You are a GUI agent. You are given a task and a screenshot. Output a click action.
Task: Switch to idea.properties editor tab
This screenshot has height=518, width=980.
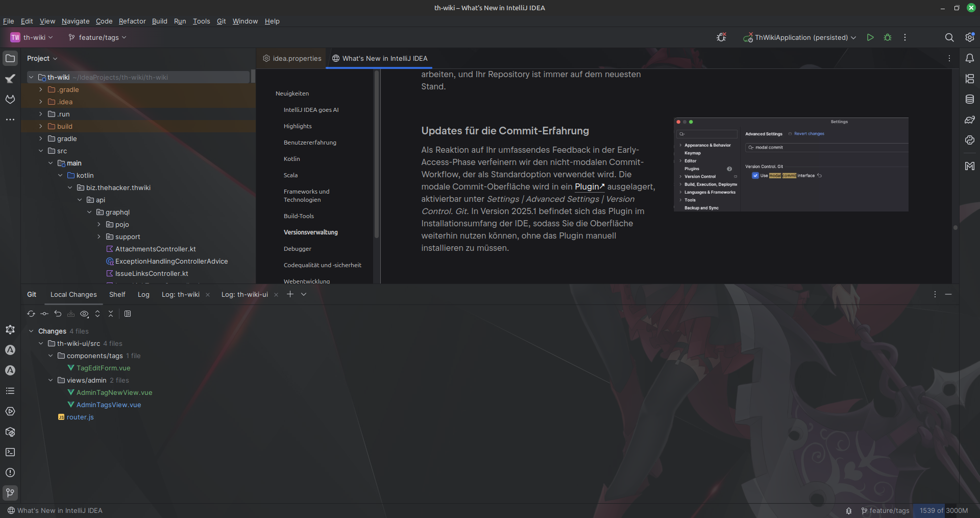point(292,58)
